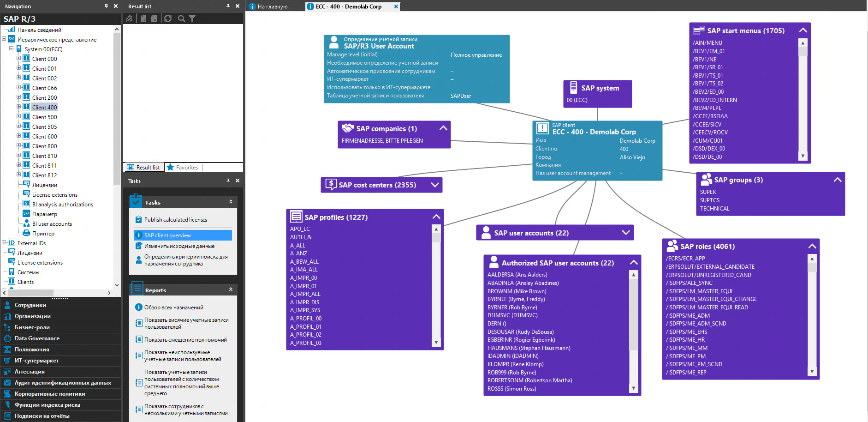
Task: Open the Сотрудники navigation category
Action: (61, 305)
